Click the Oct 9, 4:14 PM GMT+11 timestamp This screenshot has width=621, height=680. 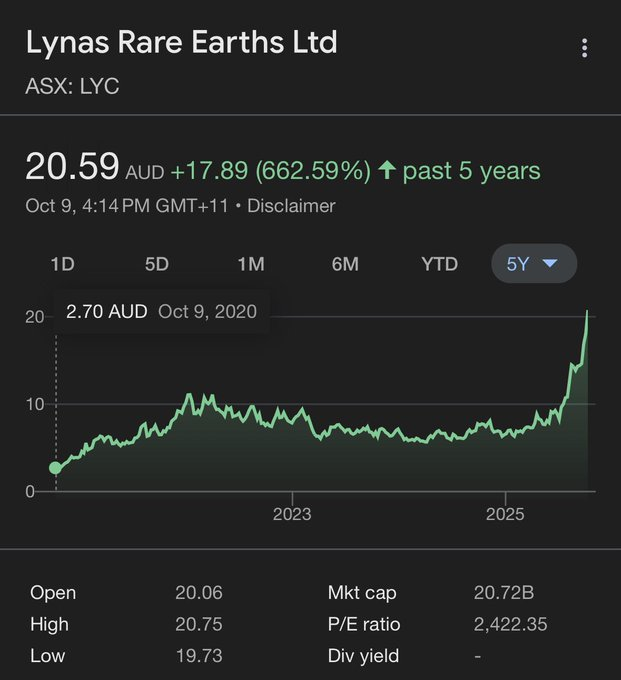127,206
